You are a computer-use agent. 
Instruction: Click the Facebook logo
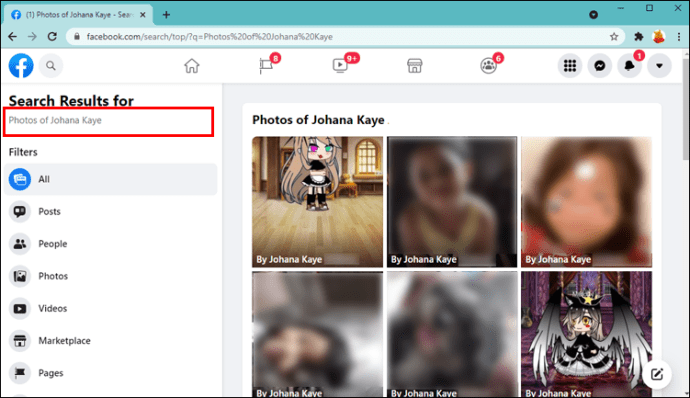click(21, 66)
